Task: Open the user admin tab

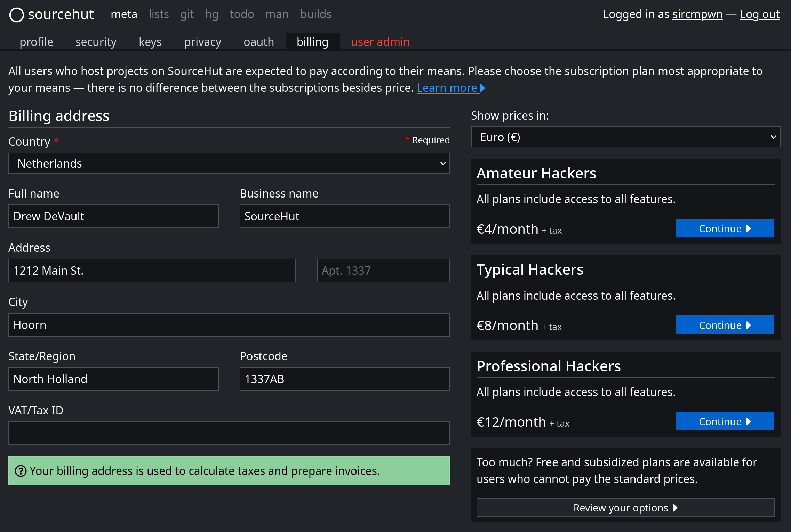Action: click(x=380, y=42)
